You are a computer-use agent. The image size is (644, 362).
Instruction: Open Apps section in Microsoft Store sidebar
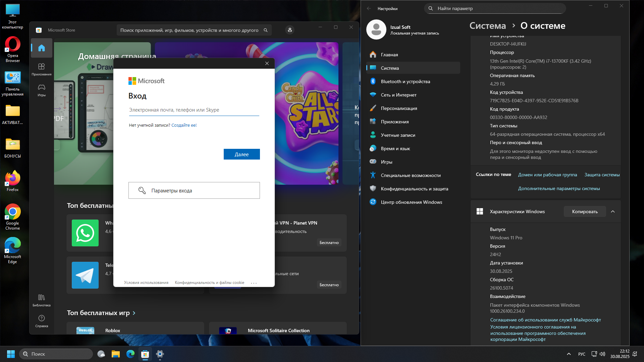point(42,69)
